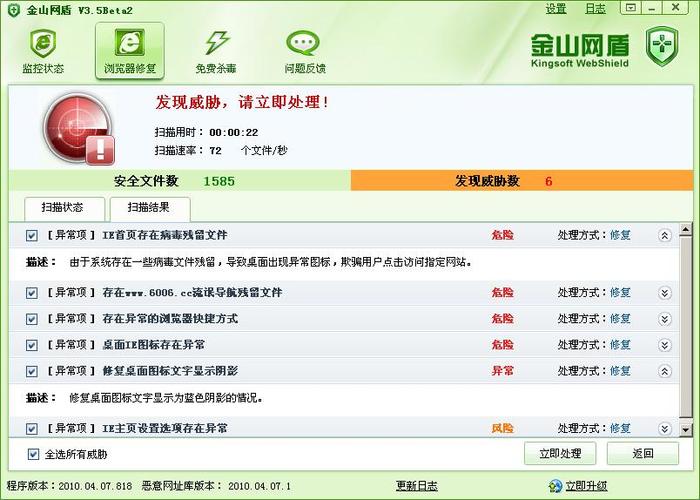This screenshot has height=500, width=700.
Task: Click the 危险 level label for 桌面IE图标存在异常
Action: pos(502,345)
